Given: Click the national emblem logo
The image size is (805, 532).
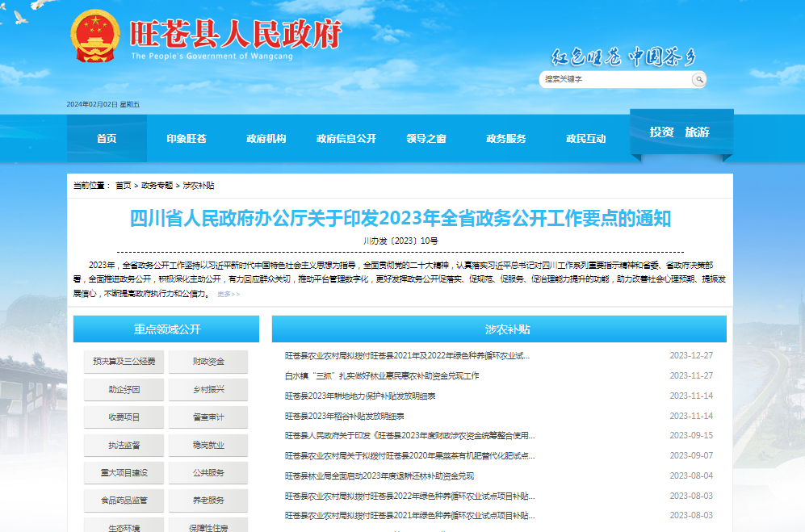Looking at the screenshot, I should click(x=94, y=37).
